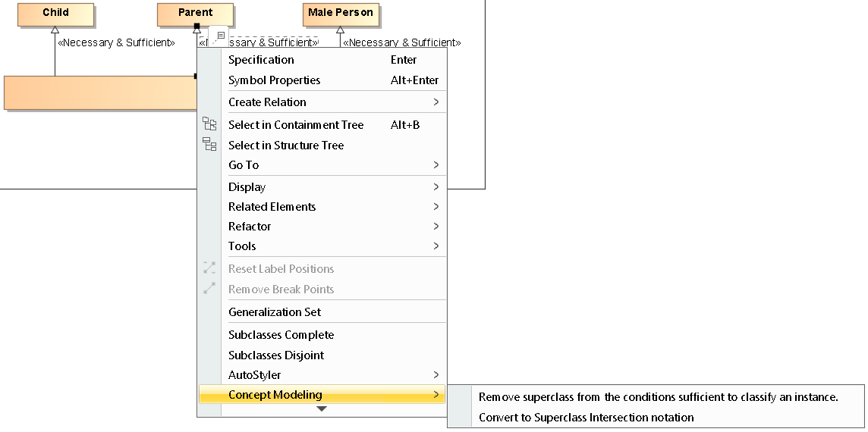Click the note icon beside the Parent class
The height and width of the screenshot is (432, 868).
pos(220,36)
